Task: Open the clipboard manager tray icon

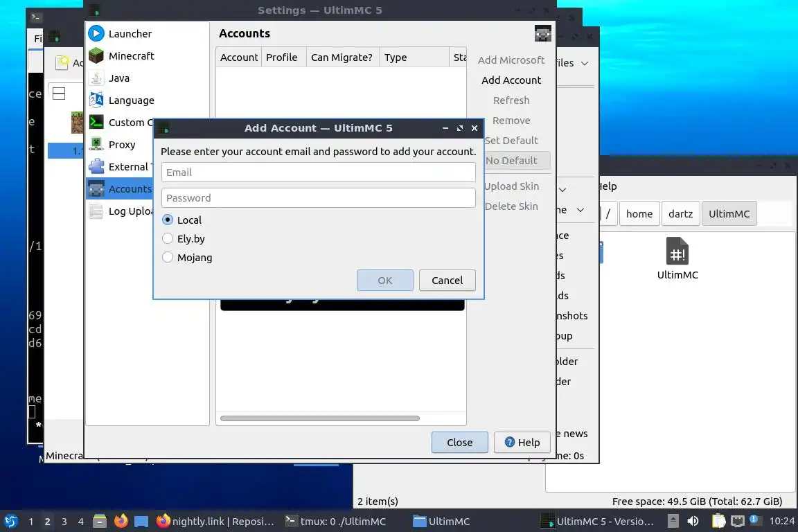Action: [718, 521]
